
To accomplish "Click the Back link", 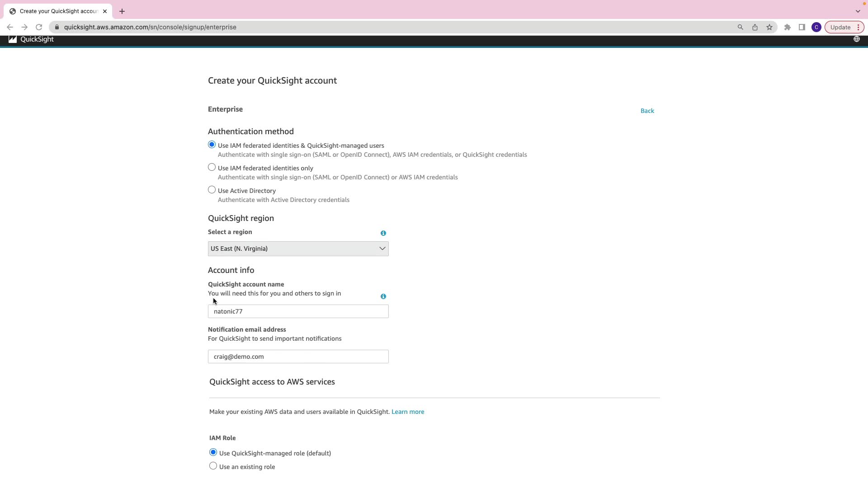I will (x=647, y=111).
